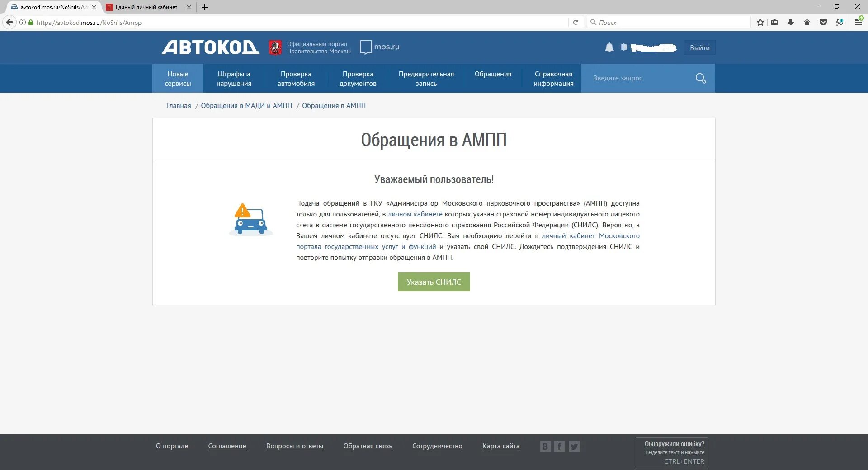Open Вопросы и ответы footer link

[295, 446]
